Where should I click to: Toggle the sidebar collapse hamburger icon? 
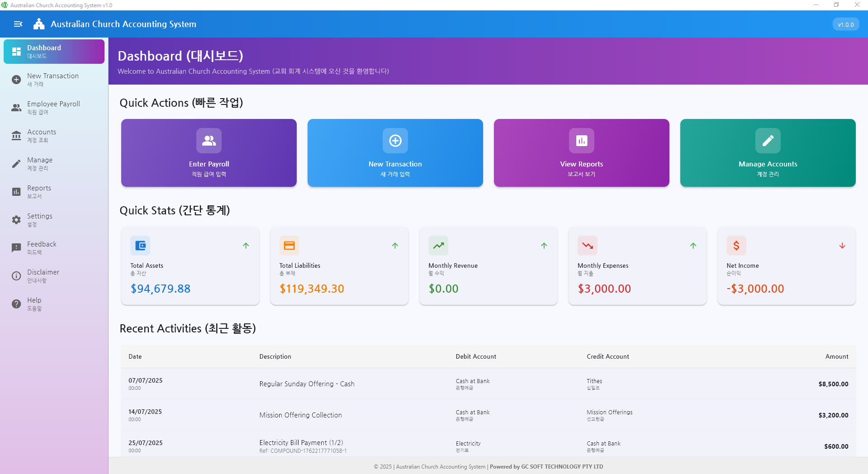pos(18,24)
